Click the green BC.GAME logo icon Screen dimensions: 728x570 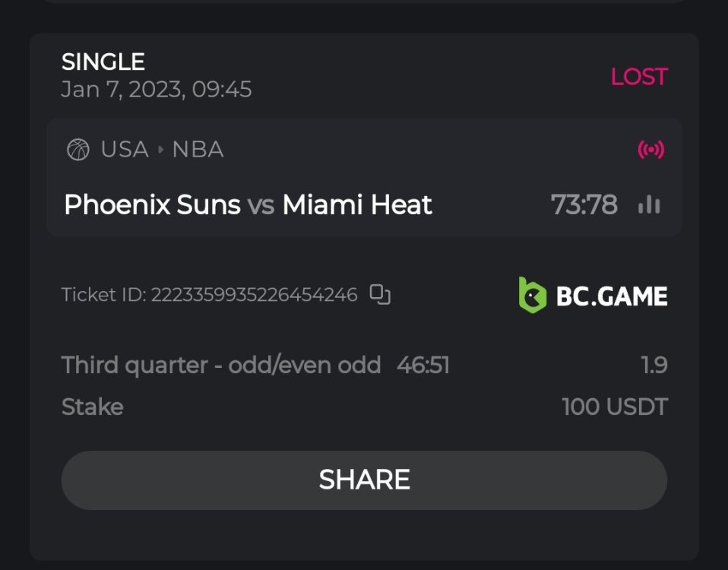[533, 295]
